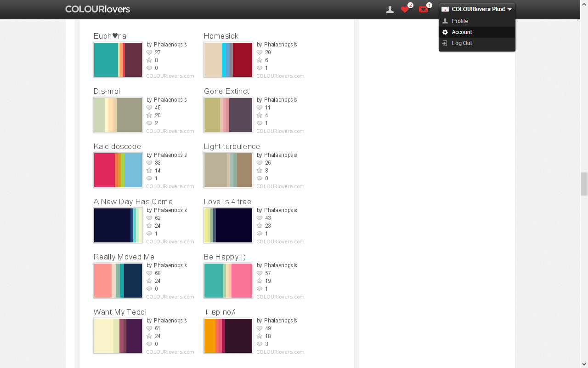The image size is (588, 368).
Task: Click comment bubble icon for Euph♥ria
Action: [x=149, y=68]
